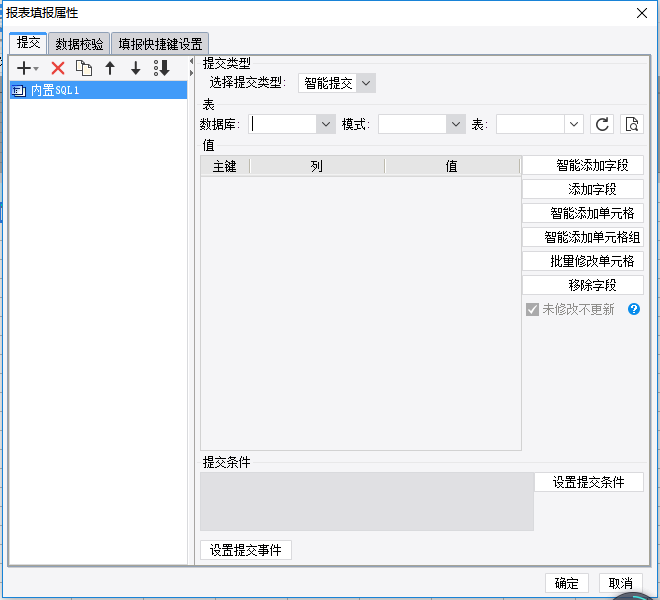Open the 表 dropdown

tap(573, 124)
